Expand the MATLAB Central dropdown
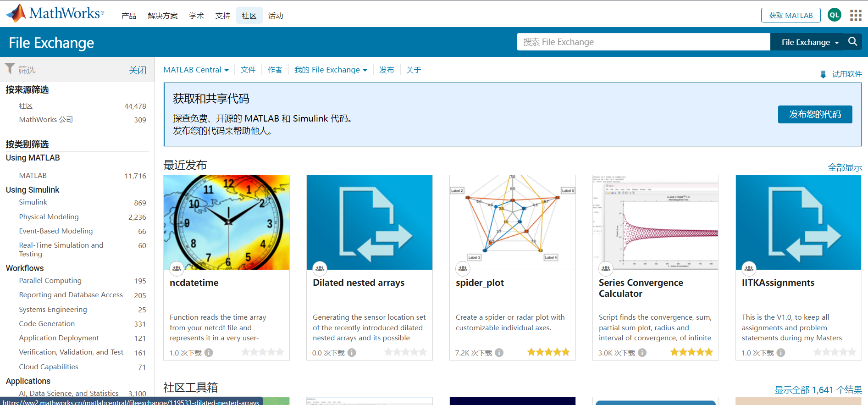The width and height of the screenshot is (868, 405). click(x=196, y=70)
